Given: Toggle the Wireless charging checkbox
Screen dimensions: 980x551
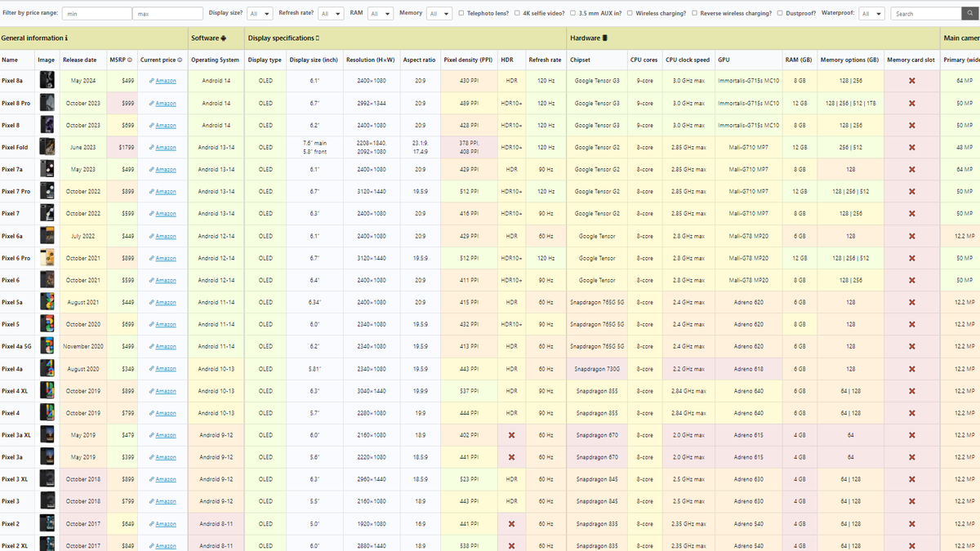Looking at the screenshot, I should pos(630,13).
